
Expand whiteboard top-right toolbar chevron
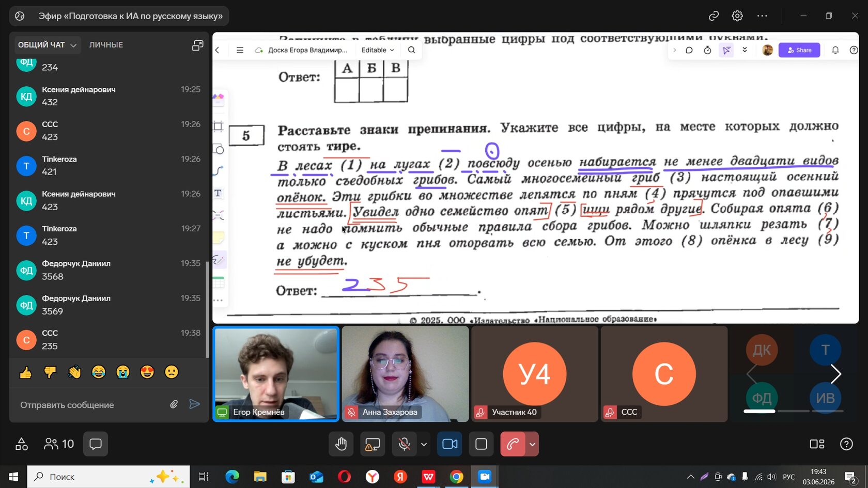point(674,50)
